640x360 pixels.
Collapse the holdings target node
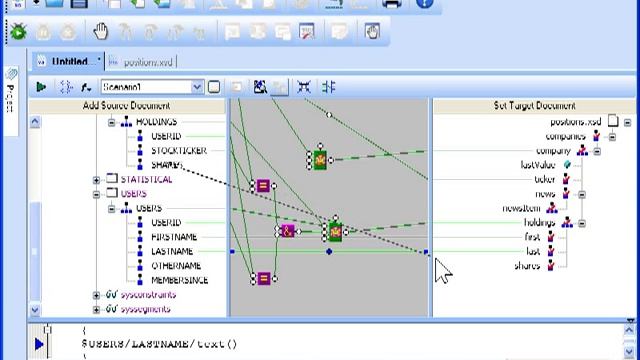[x=582, y=224]
